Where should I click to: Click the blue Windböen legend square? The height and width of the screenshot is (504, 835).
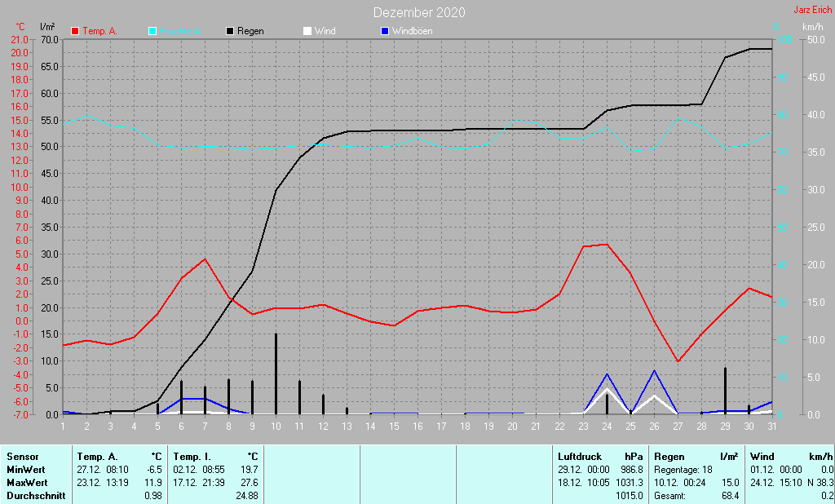point(385,31)
